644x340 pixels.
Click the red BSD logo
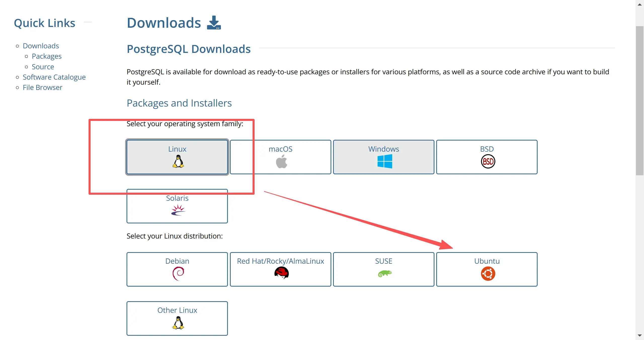pos(488,161)
